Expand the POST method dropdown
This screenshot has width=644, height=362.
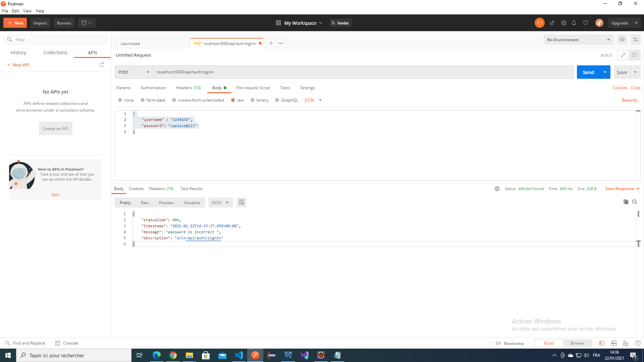[x=134, y=72]
